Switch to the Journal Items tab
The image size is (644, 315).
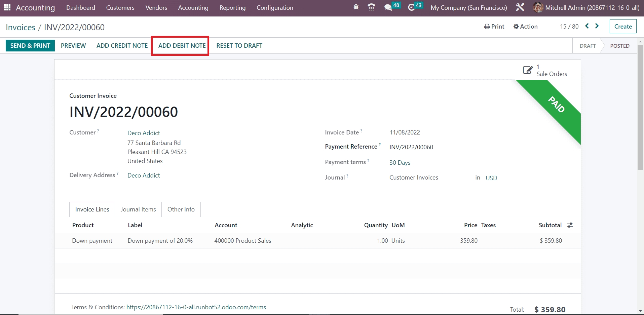(138, 209)
